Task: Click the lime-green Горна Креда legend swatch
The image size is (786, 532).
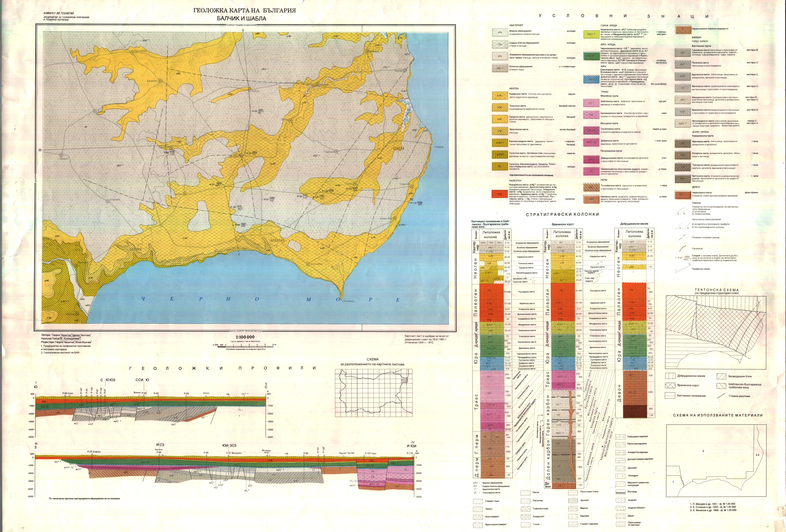Action: pyautogui.click(x=591, y=34)
